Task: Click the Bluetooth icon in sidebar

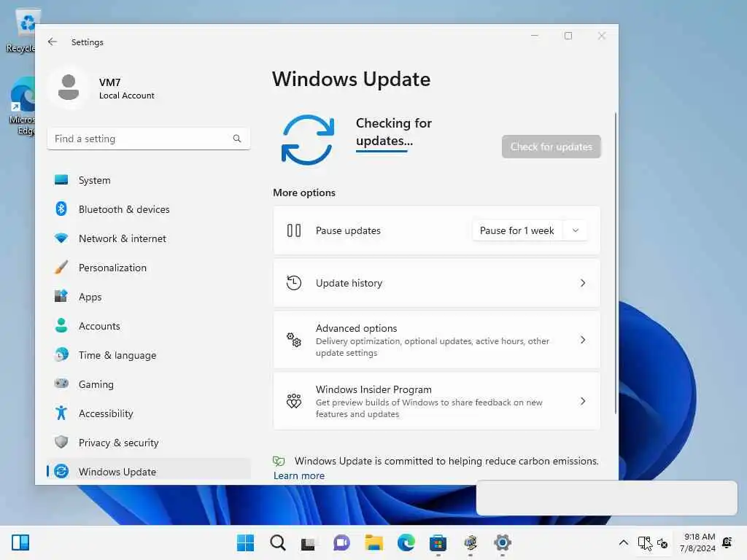Action: (x=61, y=209)
